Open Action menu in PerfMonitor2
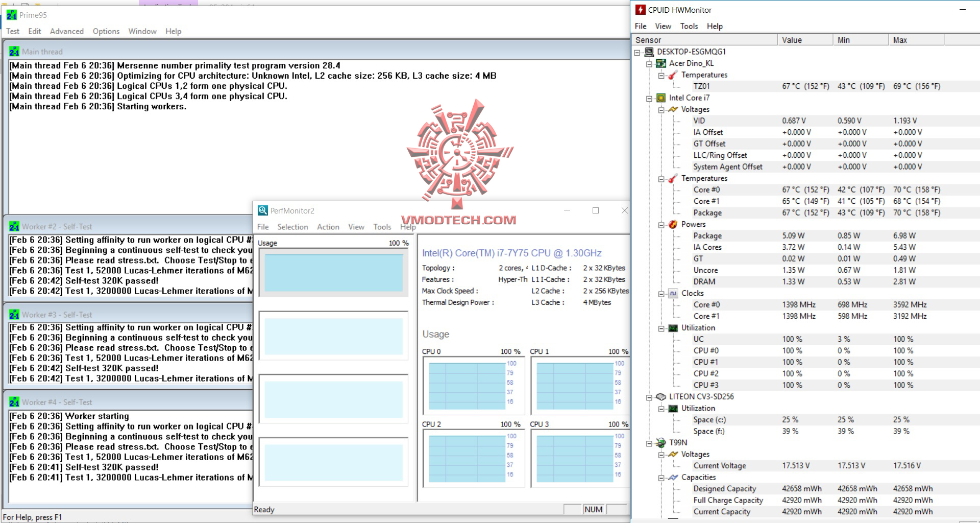 coord(328,227)
